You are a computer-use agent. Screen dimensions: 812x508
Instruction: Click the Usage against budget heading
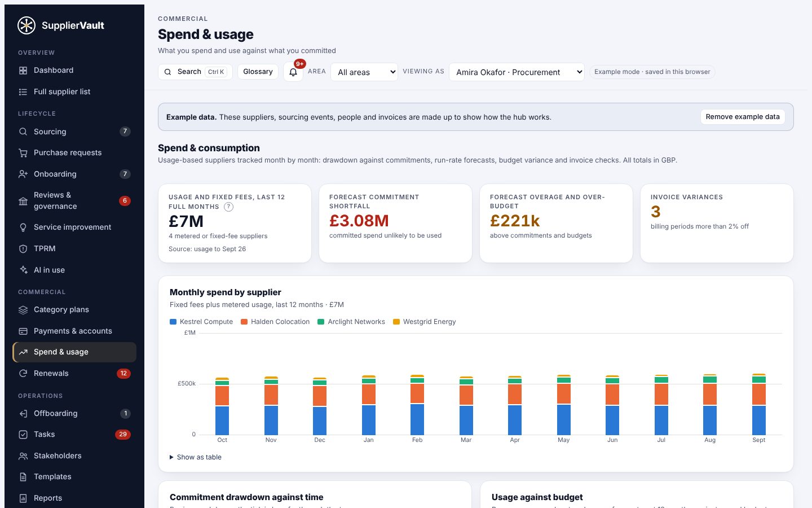pos(537,497)
